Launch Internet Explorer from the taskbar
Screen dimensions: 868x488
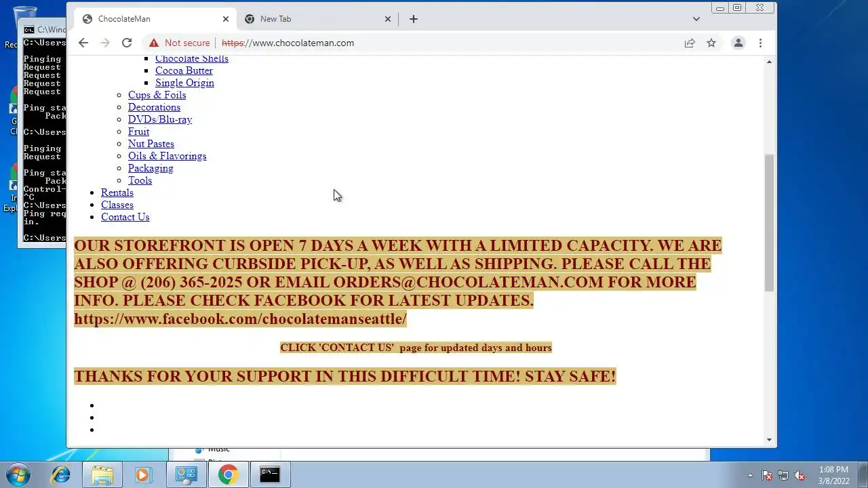click(61, 474)
